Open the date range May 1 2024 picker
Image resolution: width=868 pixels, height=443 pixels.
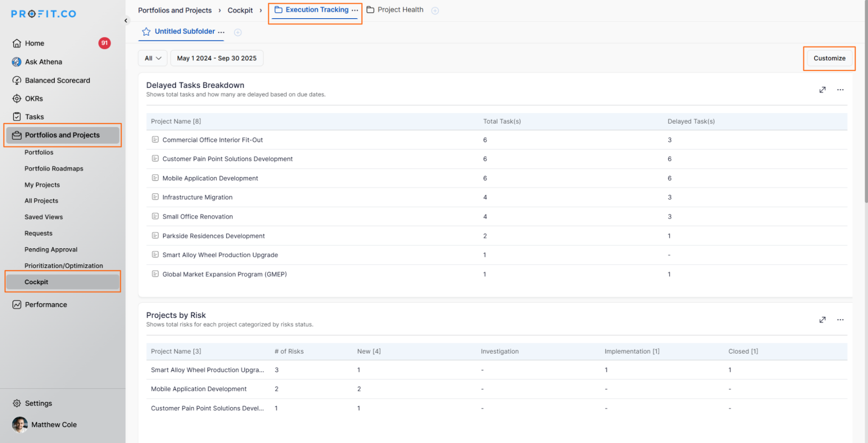point(217,58)
